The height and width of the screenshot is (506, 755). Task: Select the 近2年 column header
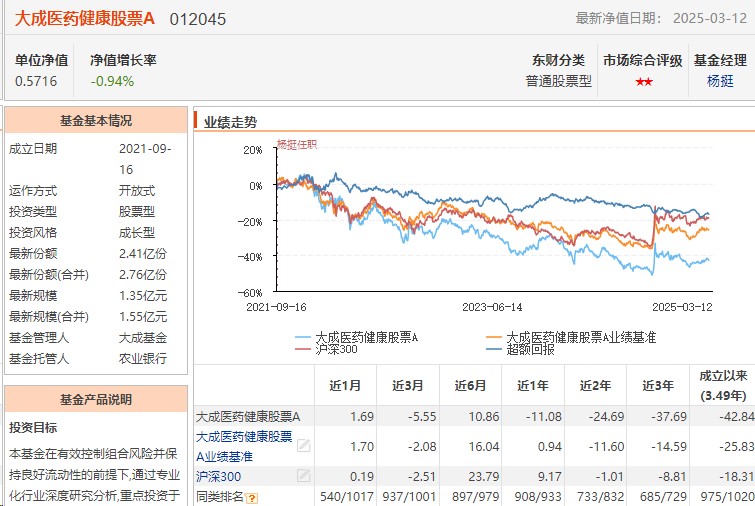pyautogui.click(x=596, y=386)
